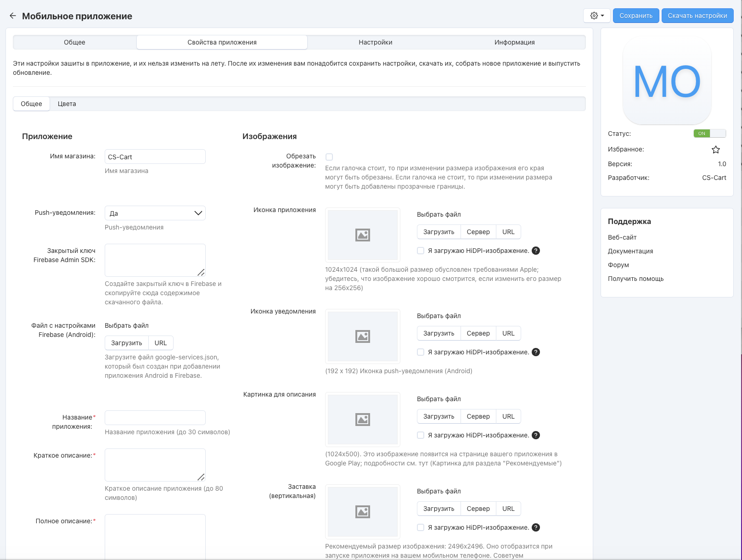Switch to the Настройки tab

point(375,42)
